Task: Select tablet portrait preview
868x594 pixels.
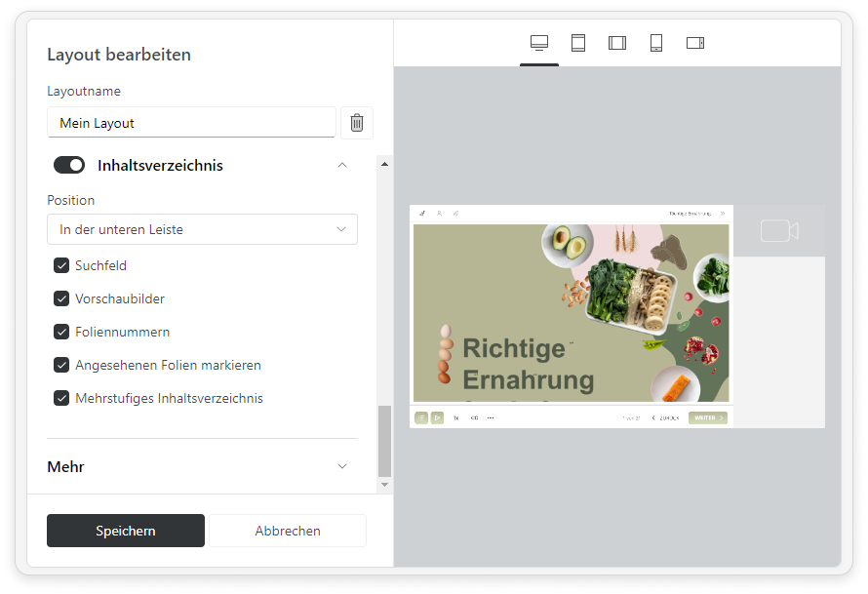Action: 578,43
